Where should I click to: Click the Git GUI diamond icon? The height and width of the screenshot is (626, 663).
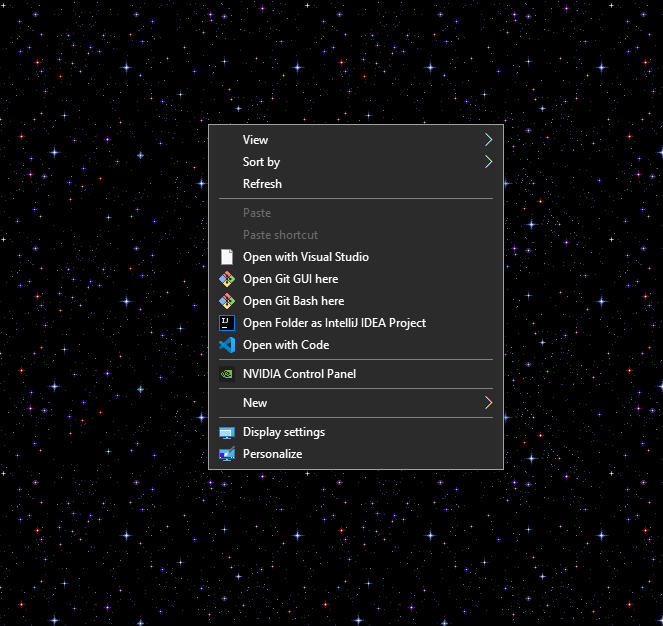tap(227, 279)
